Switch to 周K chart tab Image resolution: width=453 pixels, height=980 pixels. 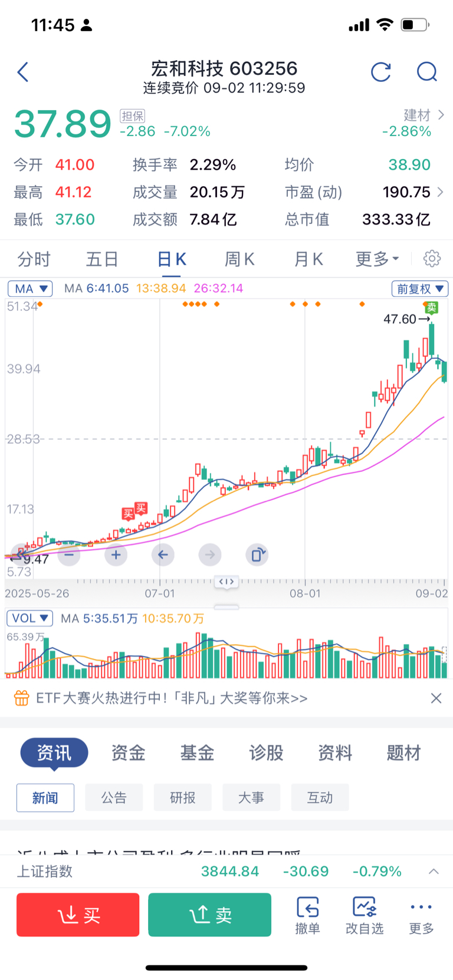tap(239, 259)
